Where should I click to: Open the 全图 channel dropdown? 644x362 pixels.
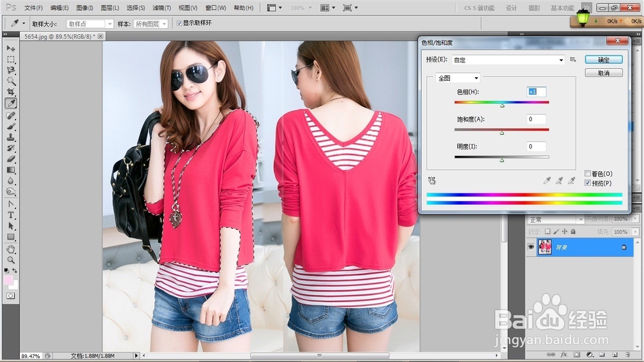[457, 78]
